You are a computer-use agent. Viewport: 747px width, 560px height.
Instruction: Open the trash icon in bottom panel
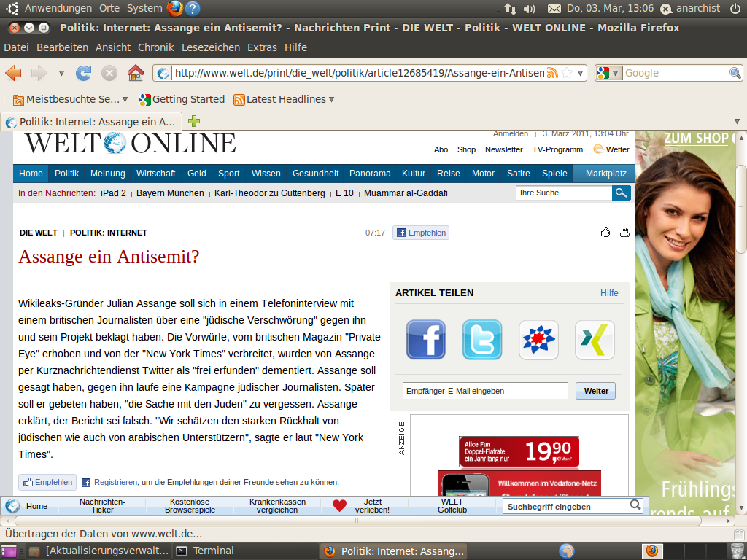(737, 551)
